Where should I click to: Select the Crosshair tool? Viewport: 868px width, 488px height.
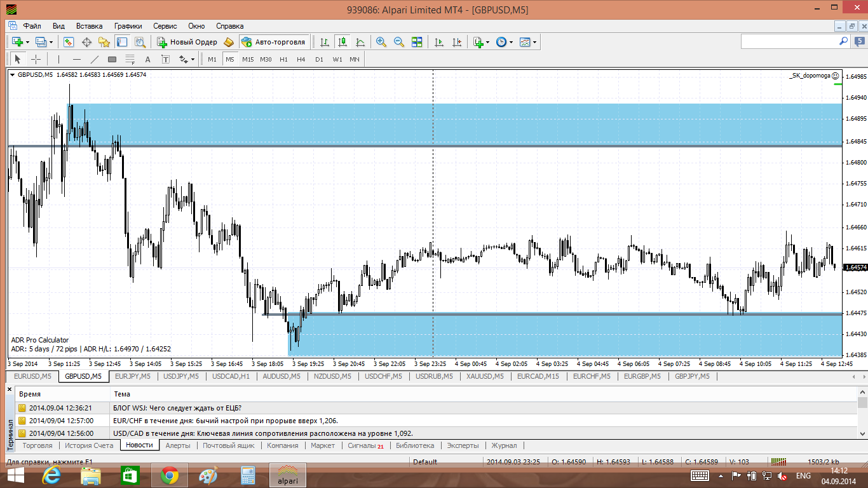(x=36, y=59)
